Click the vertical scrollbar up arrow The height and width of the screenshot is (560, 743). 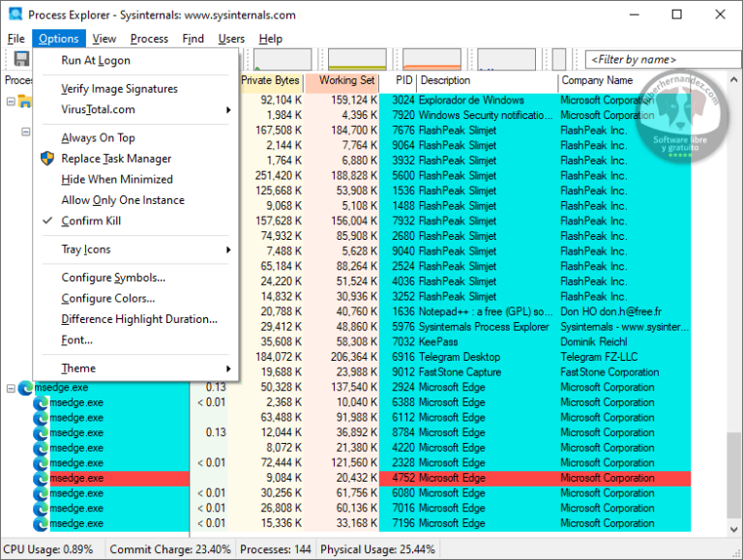click(x=734, y=80)
